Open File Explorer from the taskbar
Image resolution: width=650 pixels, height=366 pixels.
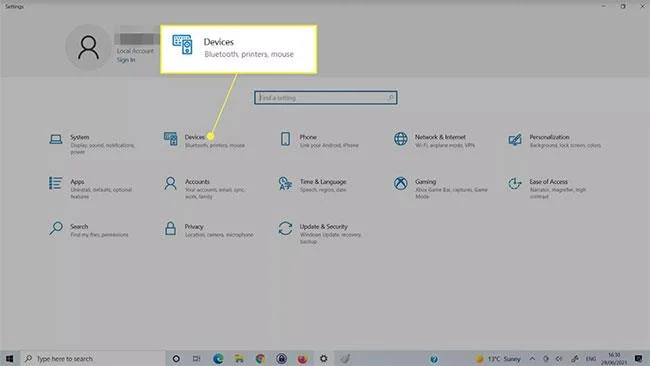coord(239,359)
